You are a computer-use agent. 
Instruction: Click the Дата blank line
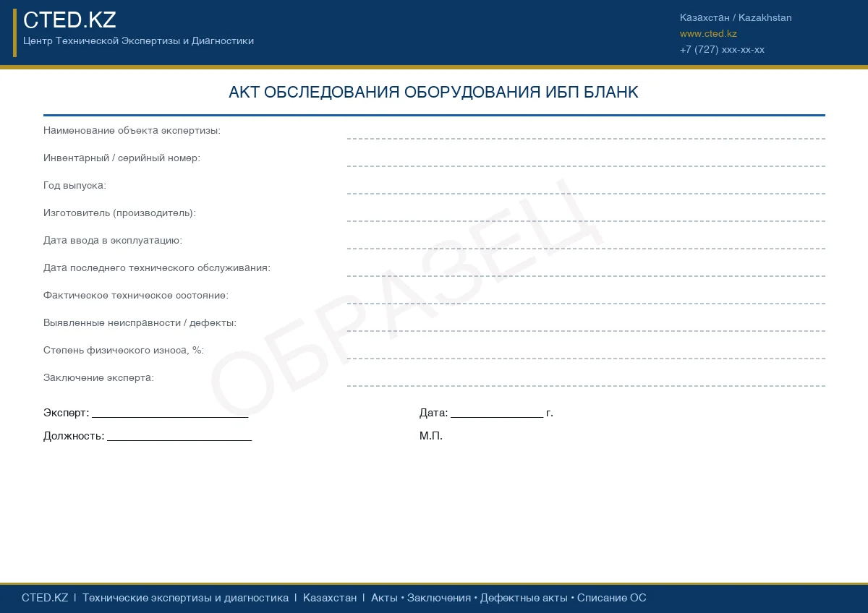tap(496, 413)
